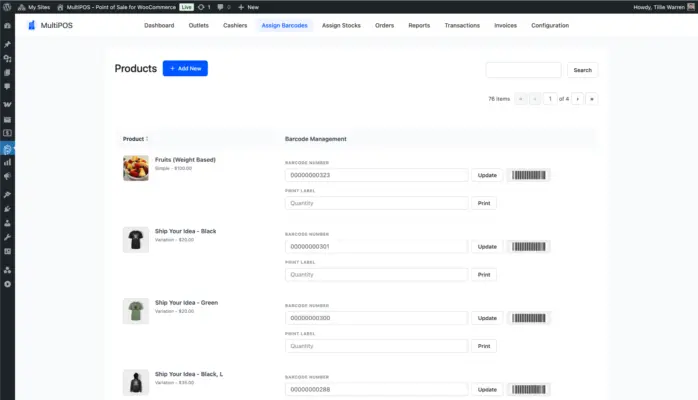
Task: Open the comments bubble in admin bar
Action: (223, 7)
